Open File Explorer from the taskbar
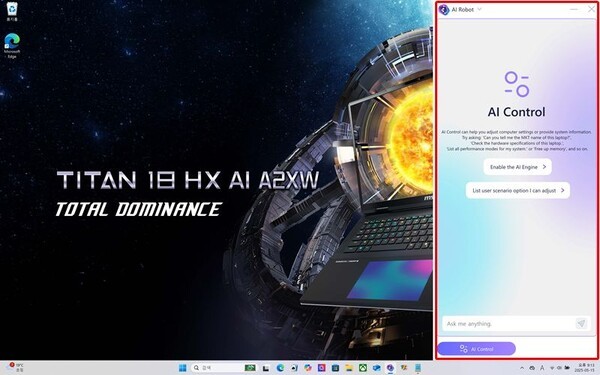The image size is (600, 375). [x=349, y=368]
